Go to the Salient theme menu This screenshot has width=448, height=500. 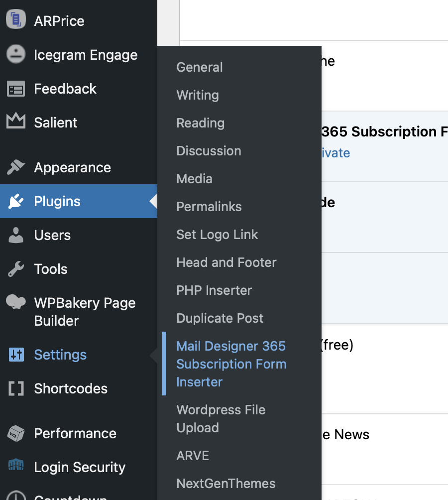pos(55,123)
